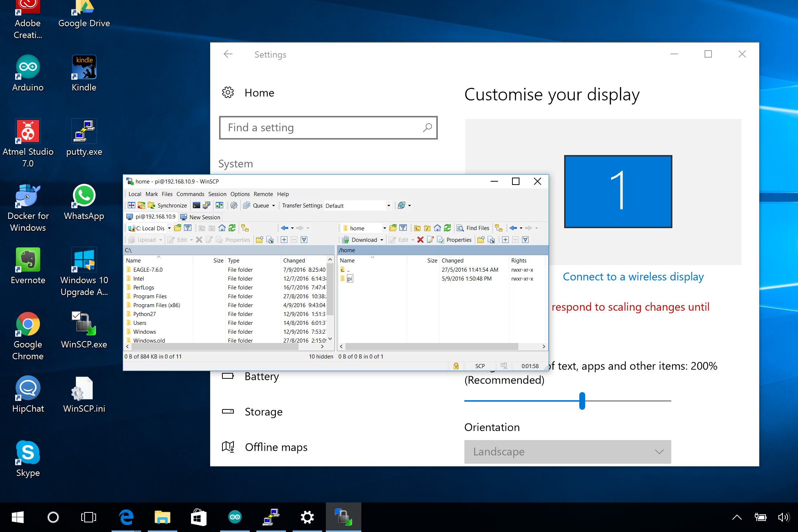The image size is (798, 532).
Task: Click the Preferences gear icon in WinSCP toolbar
Action: click(x=234, y=206)
